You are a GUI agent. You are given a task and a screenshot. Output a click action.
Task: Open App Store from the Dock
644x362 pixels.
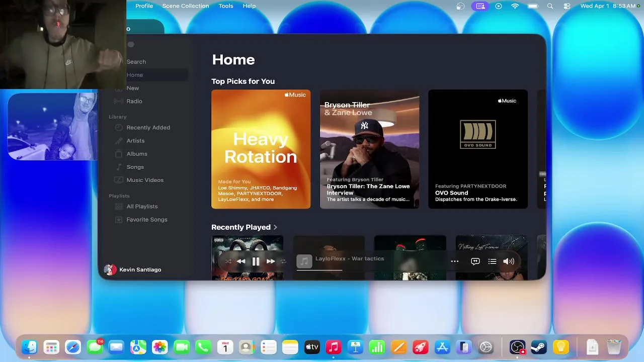click(x=442, y=347)
